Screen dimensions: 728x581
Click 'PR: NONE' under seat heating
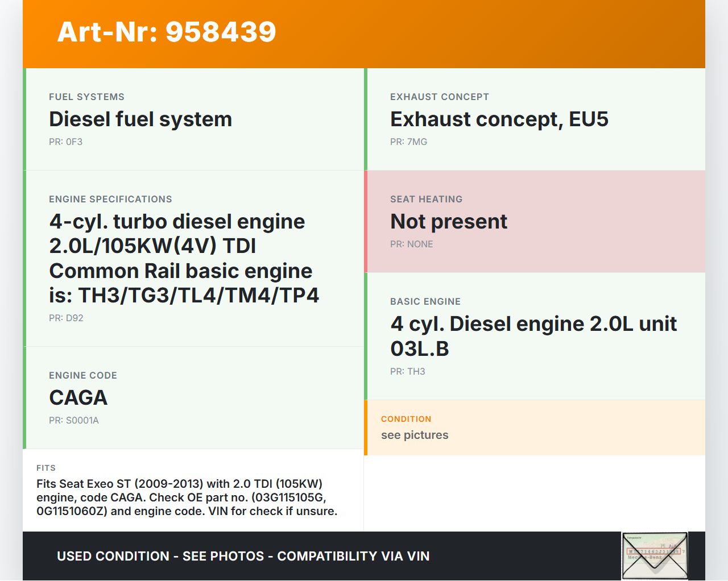point(412,244)
